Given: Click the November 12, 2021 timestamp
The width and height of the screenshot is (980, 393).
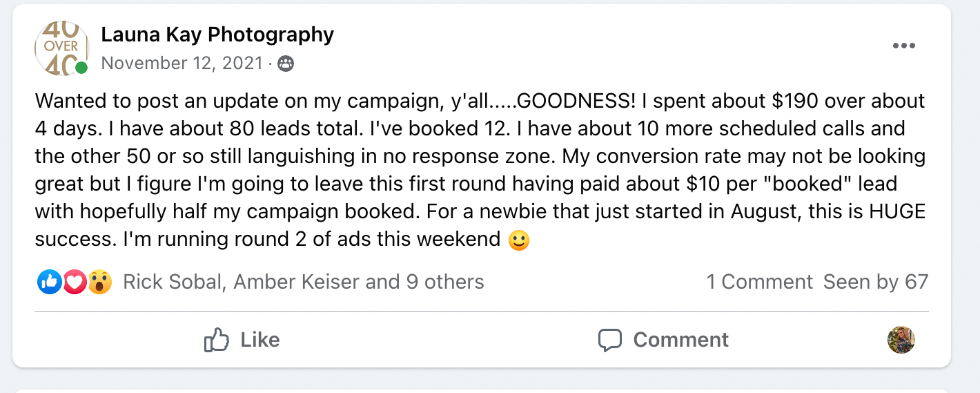Looking at the screenshot, I should [x=182, y=64].
